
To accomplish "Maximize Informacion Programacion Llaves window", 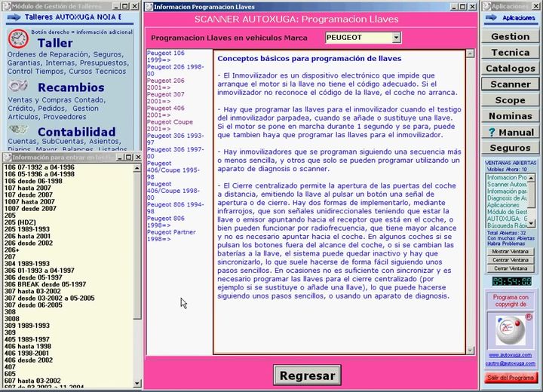I will click(463, 7).
